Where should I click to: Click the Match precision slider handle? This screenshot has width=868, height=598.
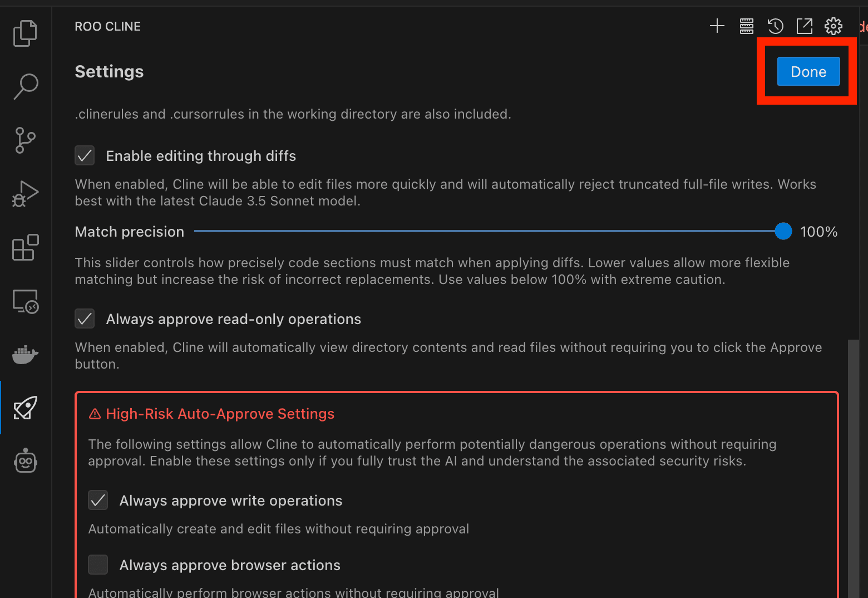pyautogui.click(x=783, y=231)
